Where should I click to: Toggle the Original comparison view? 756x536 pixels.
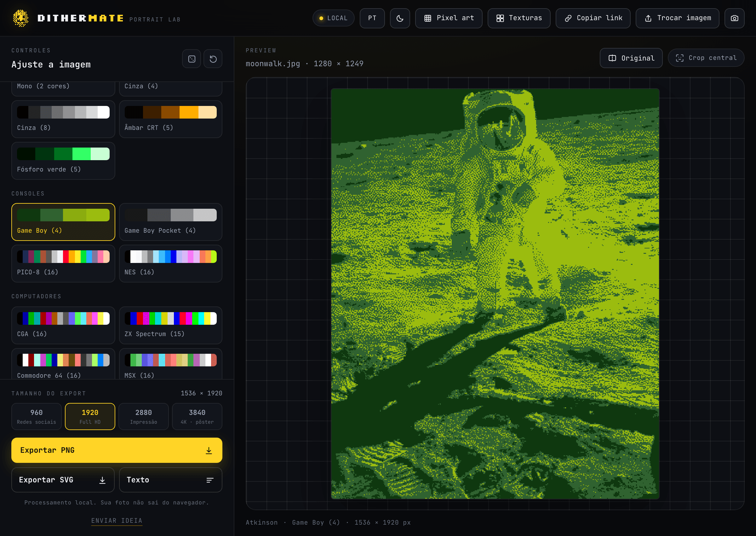pos(631,58)
